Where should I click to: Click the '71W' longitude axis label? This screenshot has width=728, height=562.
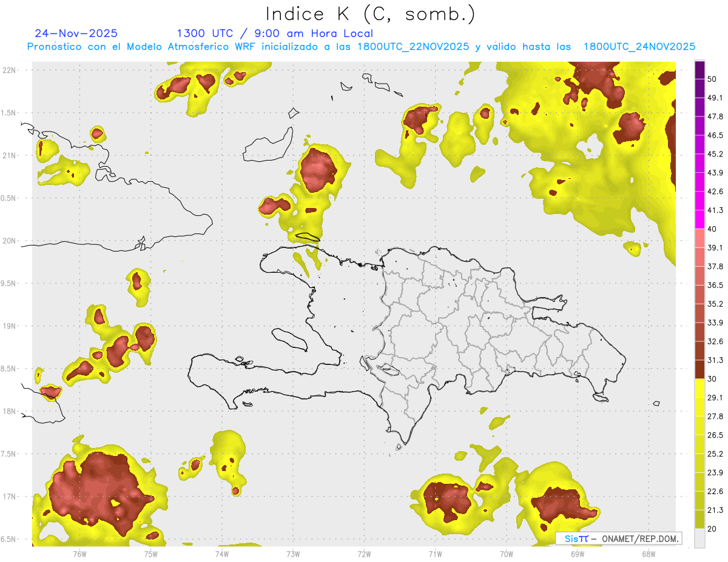click(435, 554)
